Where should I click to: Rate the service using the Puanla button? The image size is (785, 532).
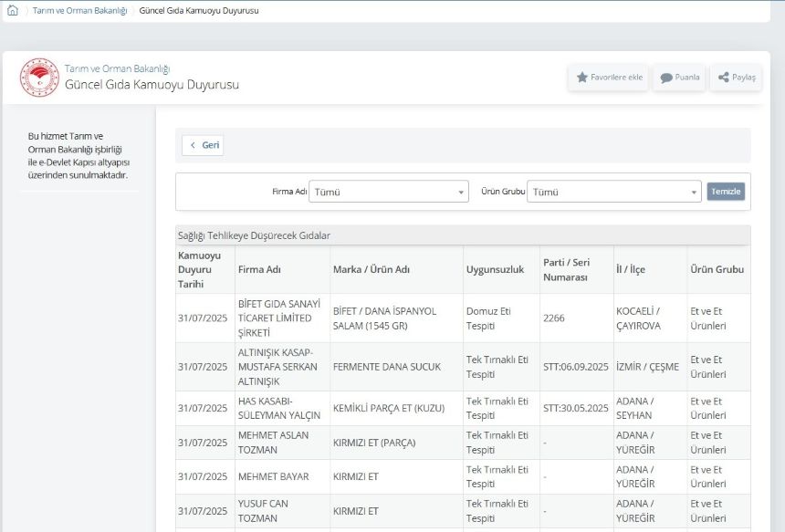click(679, 77)
